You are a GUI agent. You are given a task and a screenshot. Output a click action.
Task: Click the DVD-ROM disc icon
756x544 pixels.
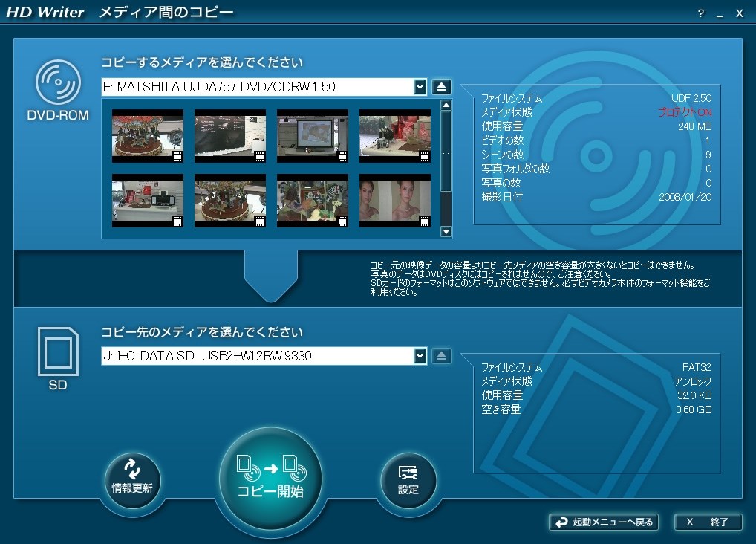[x=58, y=82]
